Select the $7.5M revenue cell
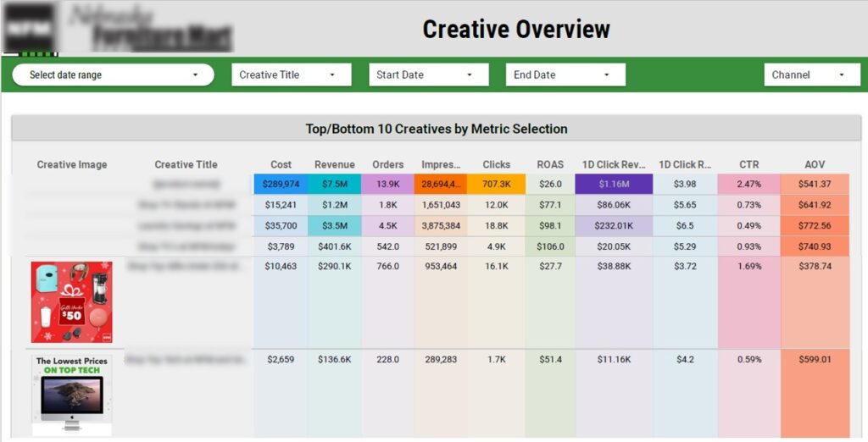 [x=334, y=184]
